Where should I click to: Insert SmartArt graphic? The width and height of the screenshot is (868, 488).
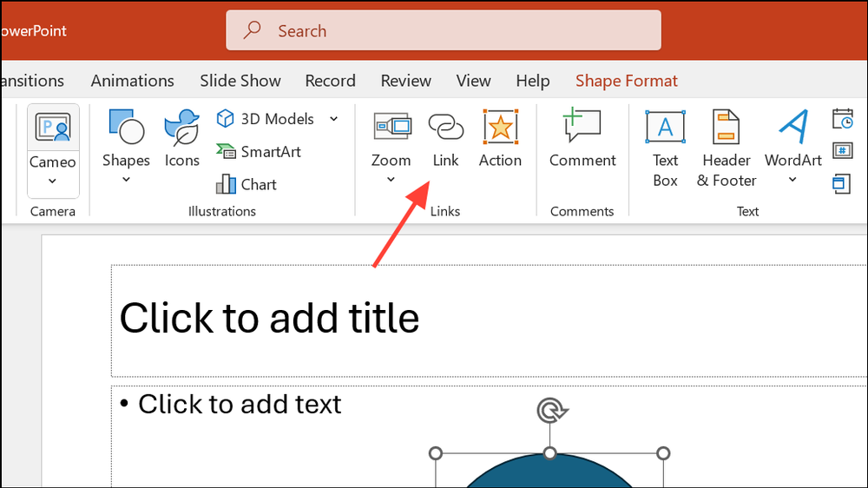(x=259, y=152)
